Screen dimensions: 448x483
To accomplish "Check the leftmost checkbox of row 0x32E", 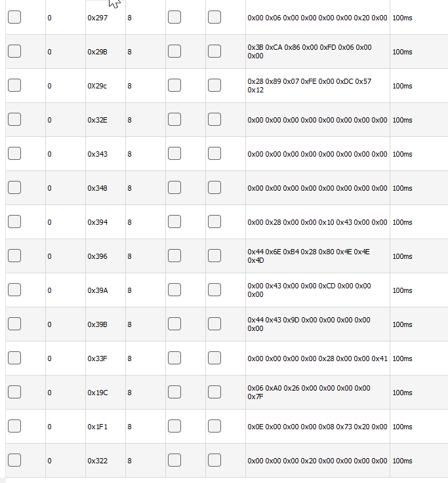I will [14, 120].
